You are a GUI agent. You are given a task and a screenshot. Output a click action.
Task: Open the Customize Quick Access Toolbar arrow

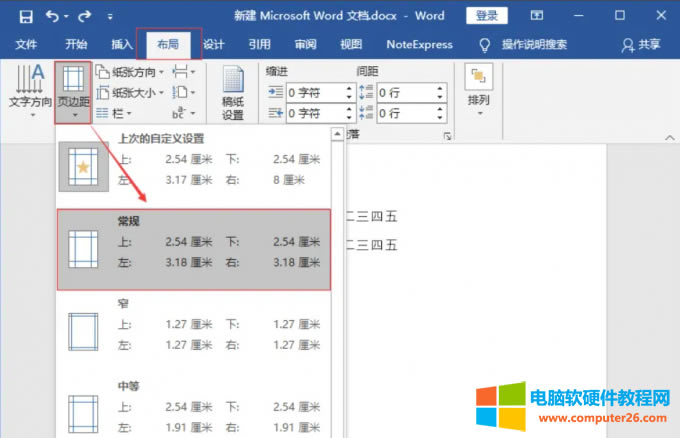[110, 17]
